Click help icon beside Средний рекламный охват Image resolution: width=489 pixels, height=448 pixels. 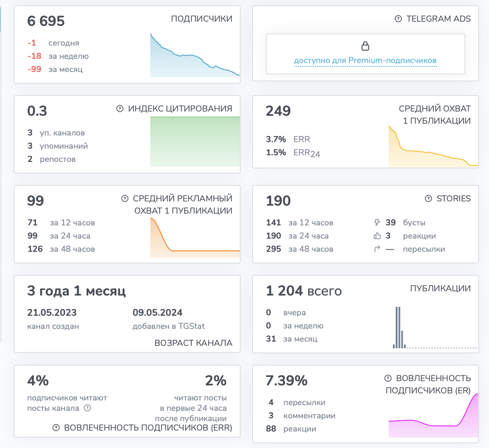[x=125, y=199]
